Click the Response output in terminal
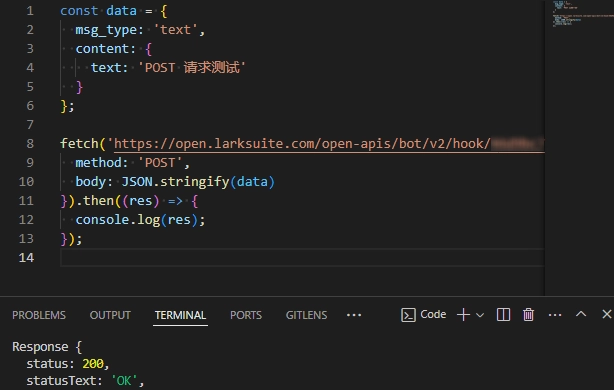This screenshot has width=614, height=390. (x=40, y=347)
